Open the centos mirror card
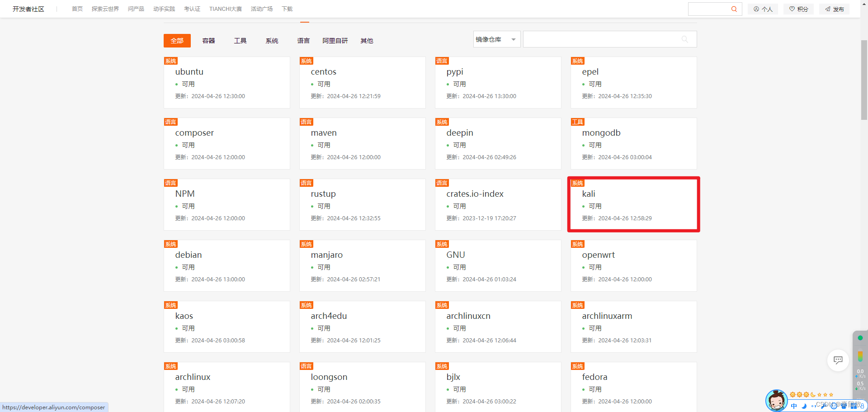Image resolution: width=868 pixels, height=412 pixels. (x=362, y=82)
